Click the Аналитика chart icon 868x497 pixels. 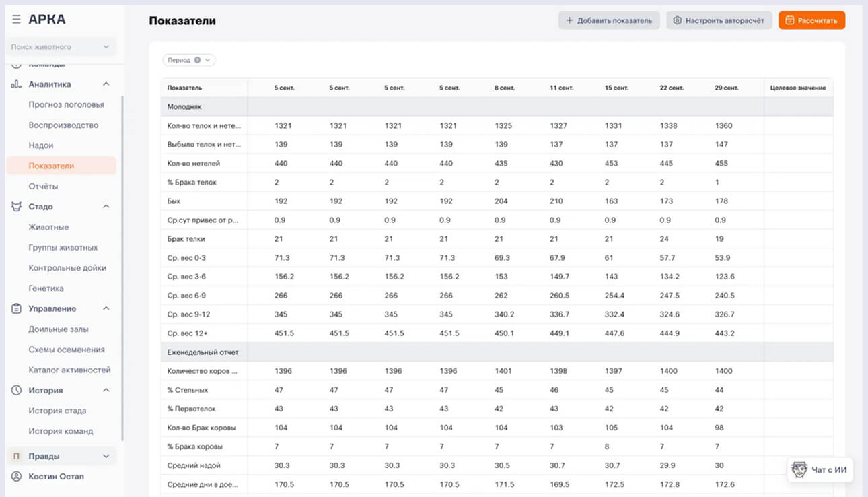pos(16,84)
